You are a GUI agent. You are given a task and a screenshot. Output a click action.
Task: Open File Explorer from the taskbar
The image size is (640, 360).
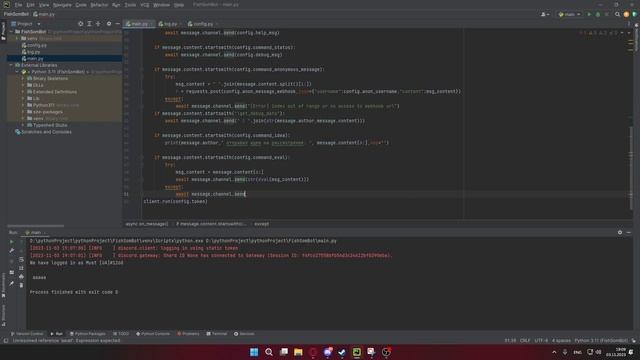coord(298,352)
